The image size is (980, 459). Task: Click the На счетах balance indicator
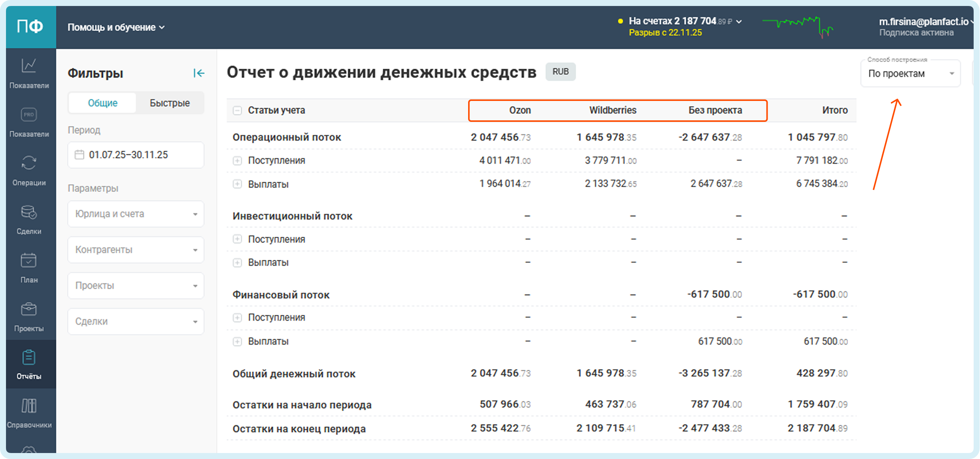679,21
